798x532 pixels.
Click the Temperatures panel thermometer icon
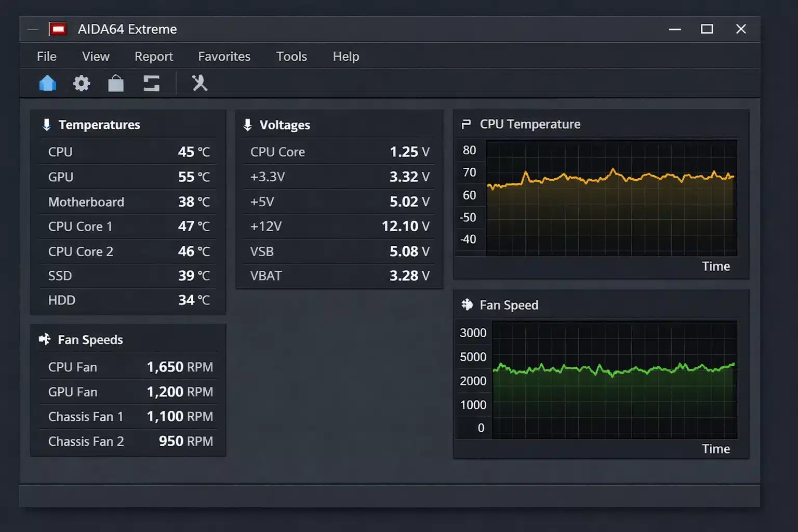(x=46, y=125)
